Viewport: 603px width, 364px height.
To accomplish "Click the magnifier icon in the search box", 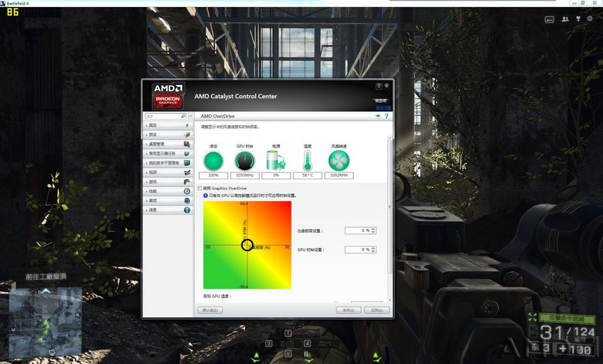I will pos(183,116).
